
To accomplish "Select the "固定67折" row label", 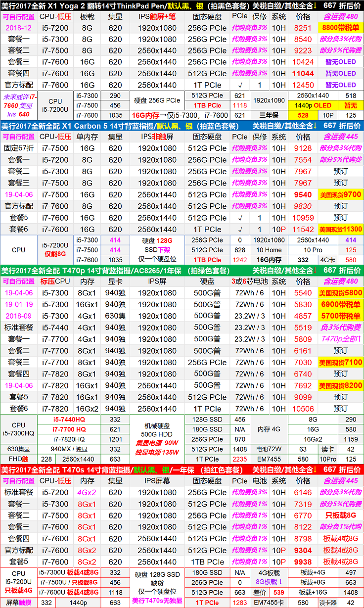I will (19, 148).
